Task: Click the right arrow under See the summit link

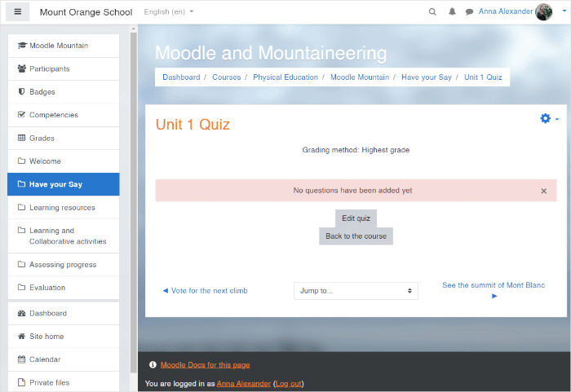Action: (494, 296)
